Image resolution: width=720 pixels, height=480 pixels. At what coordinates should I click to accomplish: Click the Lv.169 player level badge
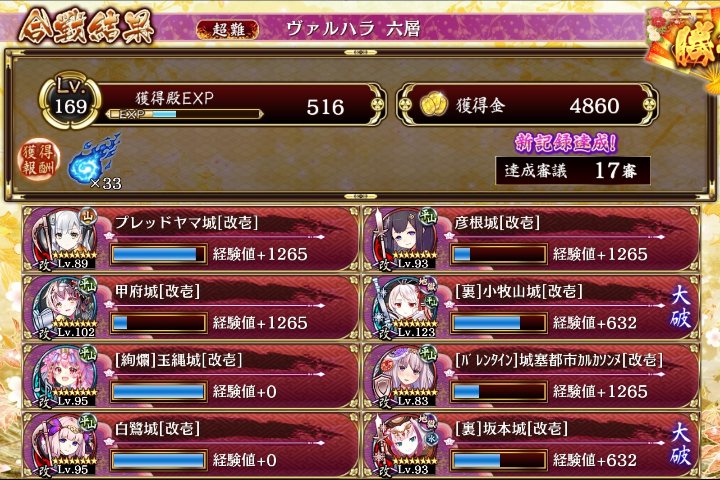(x=70, y=99)
